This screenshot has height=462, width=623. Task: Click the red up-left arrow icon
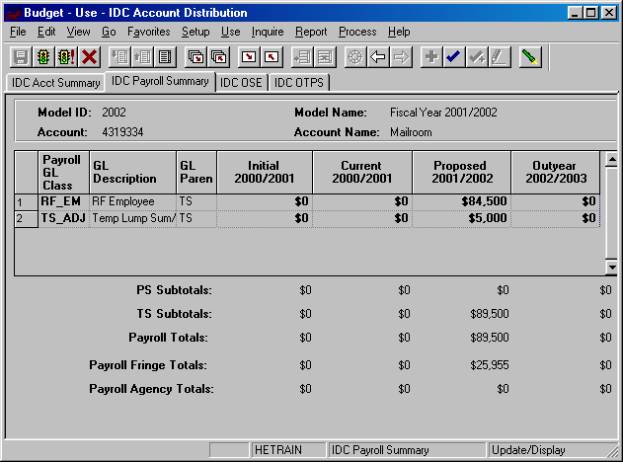[x=273, y=59]
